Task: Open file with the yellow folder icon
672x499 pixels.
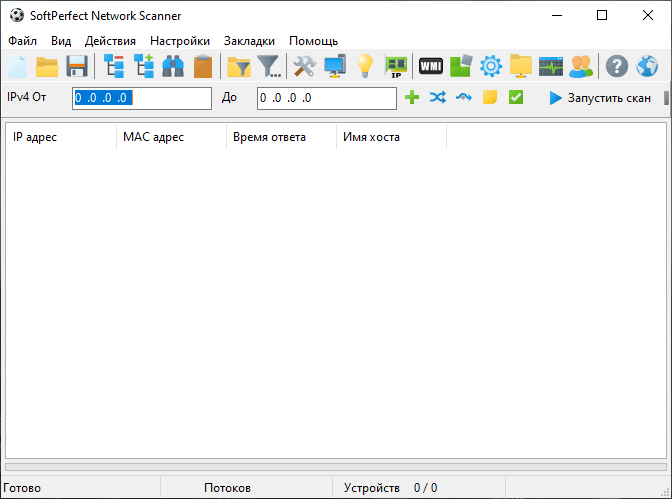Action: (47, 66)
